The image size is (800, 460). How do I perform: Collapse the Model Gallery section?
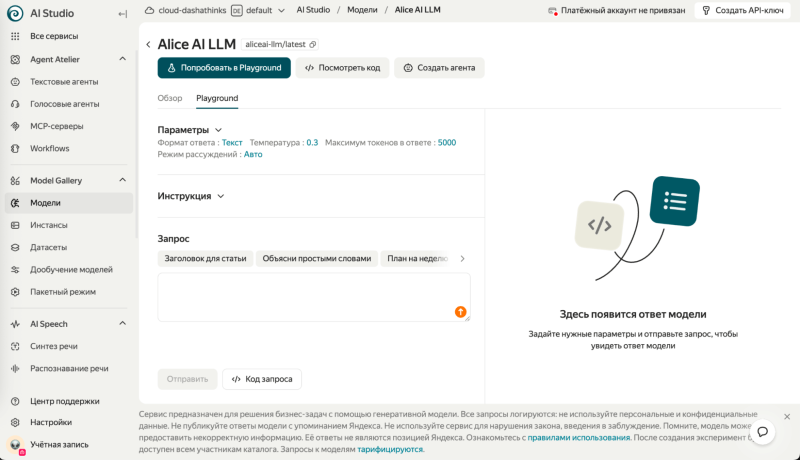122,180
